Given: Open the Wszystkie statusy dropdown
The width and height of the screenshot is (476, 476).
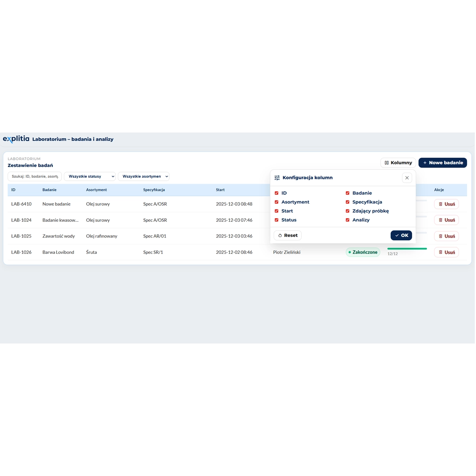Looking at the screenshot, I should point(90,177).
